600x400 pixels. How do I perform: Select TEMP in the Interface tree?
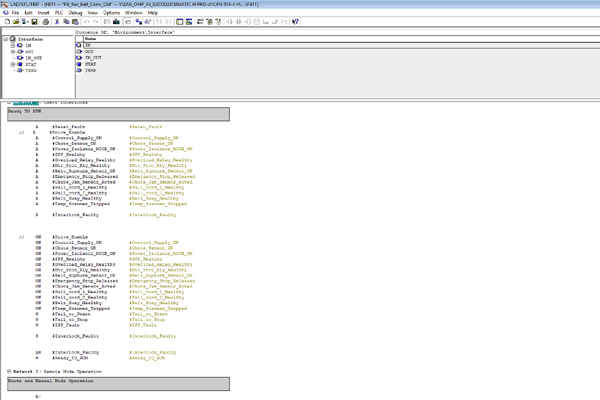[31, 70]
